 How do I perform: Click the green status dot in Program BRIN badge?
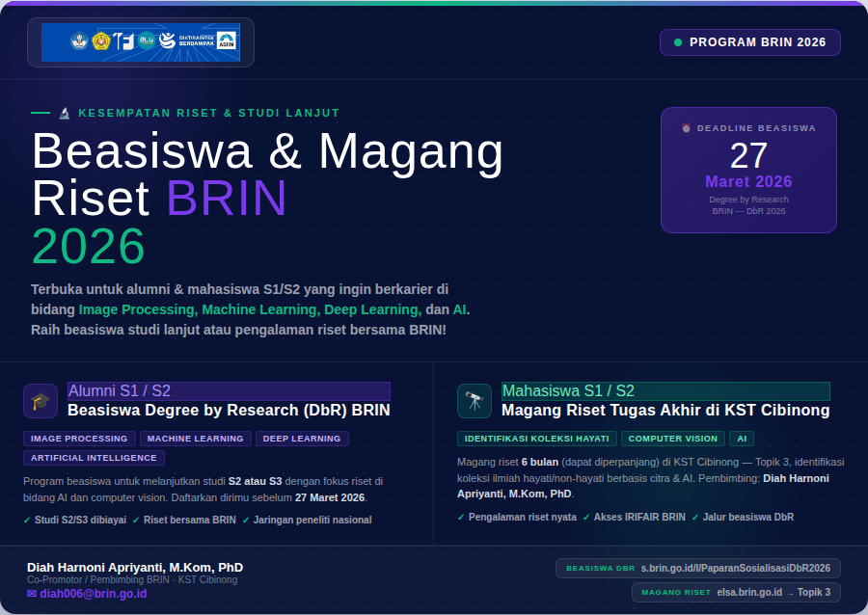(x=678, y=42)
